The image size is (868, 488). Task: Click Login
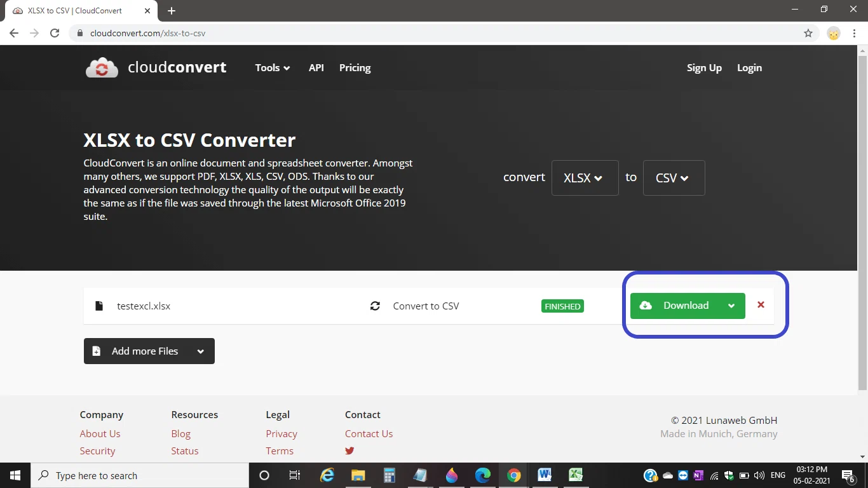[x=749, y=67]
